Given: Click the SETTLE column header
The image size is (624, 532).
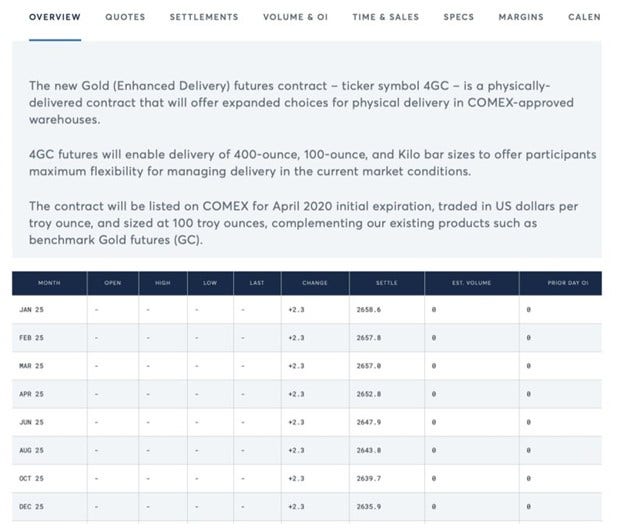Looking at the screenshot, I should pyautogui.click(x=387, y=283).
